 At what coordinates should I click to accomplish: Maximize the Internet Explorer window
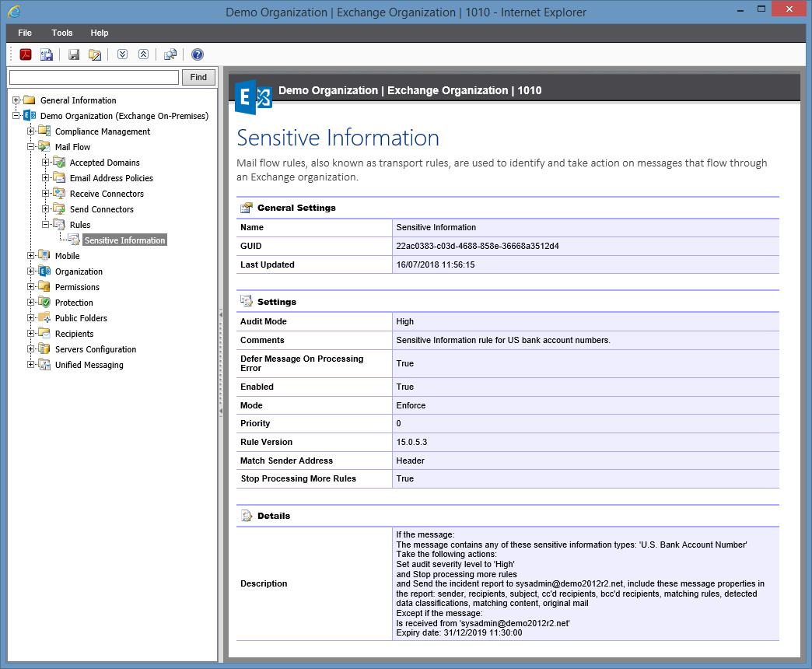coord(761,9)
